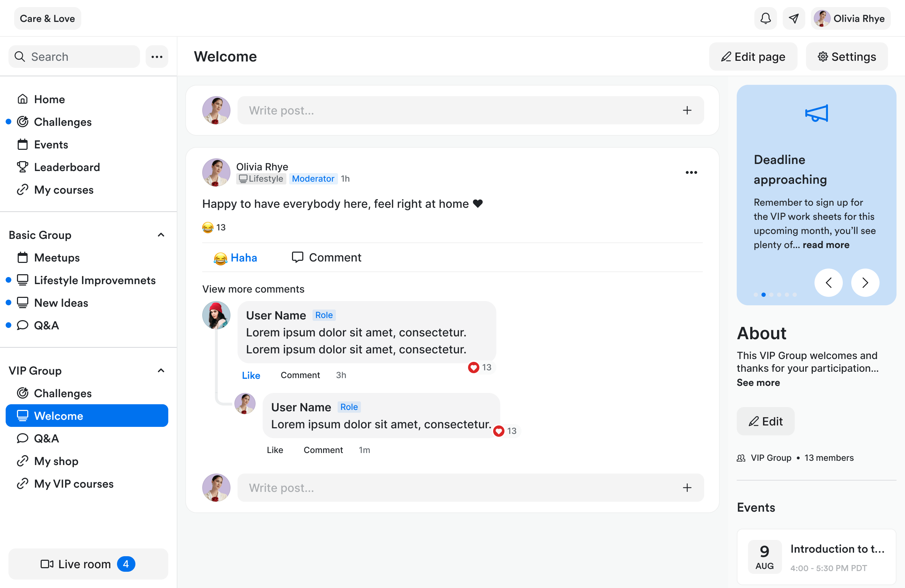Open post options ellipsis on Olivia's post

[691, 172]
